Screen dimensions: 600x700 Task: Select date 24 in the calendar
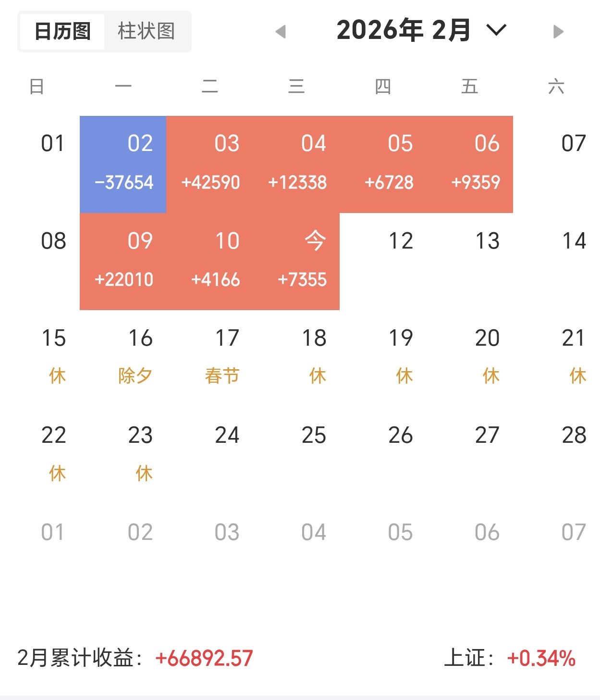[227, 435]
